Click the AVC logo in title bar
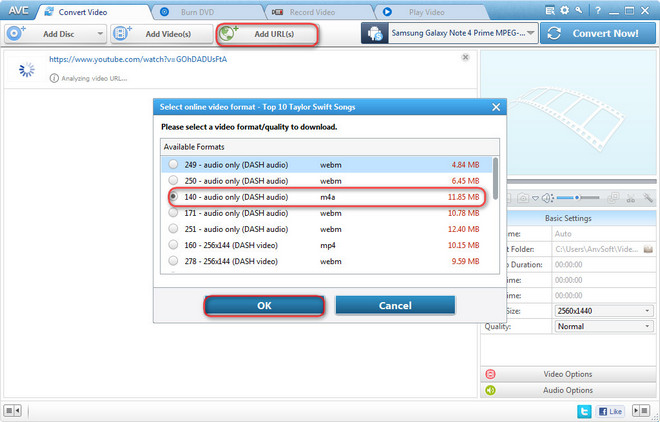Image resolution: width=660 pixels, height=422 pixels. [x=19, y=11]
